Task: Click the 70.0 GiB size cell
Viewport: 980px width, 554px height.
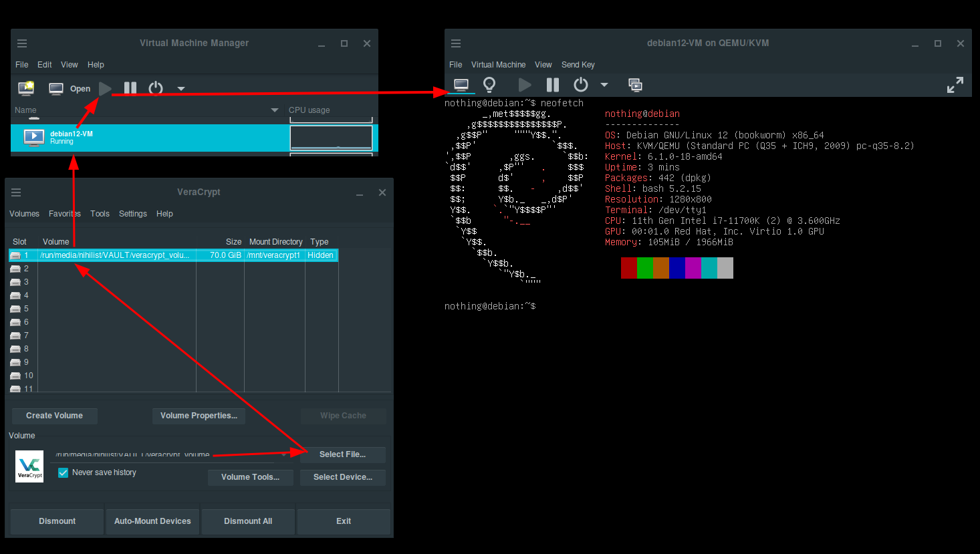Action: point(221,255)
